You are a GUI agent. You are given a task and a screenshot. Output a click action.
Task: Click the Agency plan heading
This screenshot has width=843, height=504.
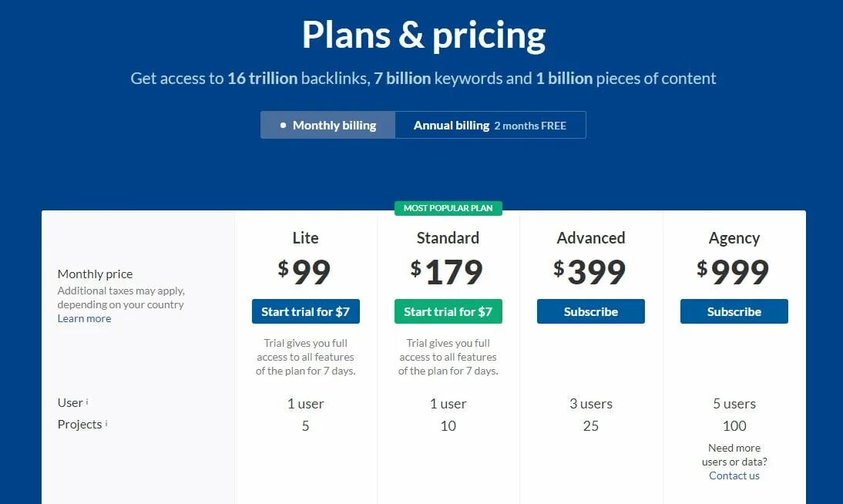tap(734, 238)
